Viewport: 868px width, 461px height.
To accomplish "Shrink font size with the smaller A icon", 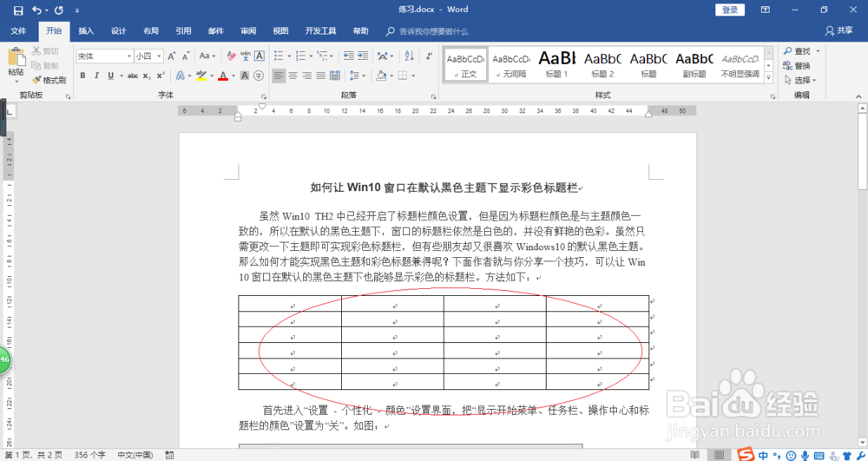I will tap(186, 56).
